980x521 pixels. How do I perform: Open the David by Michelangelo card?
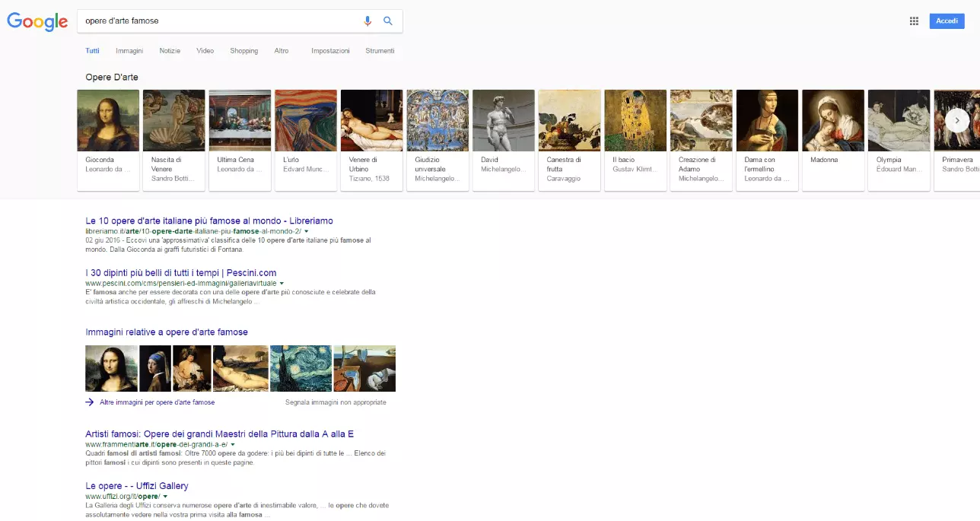(504, 140)
